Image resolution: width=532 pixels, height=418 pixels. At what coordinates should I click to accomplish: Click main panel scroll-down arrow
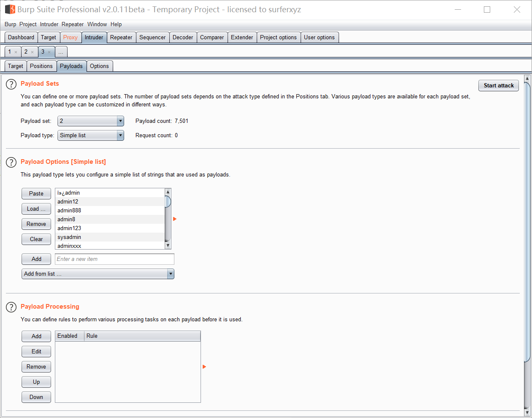click(527, 412)
